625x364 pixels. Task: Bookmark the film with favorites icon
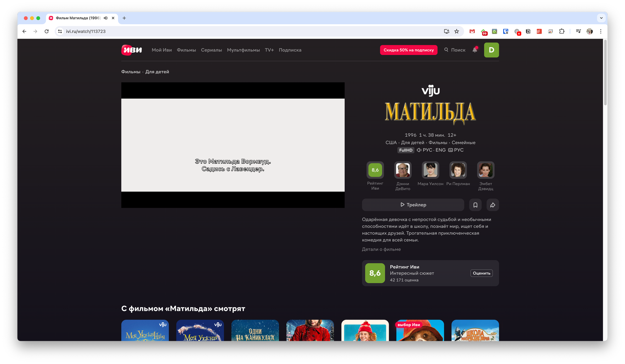tap(475, 205)
